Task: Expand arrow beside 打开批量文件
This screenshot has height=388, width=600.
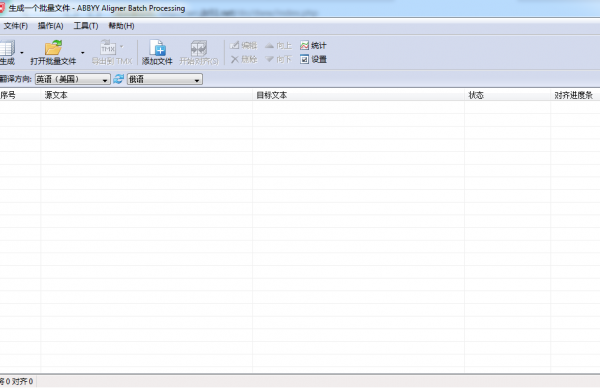Action: [x=83, y=52]
